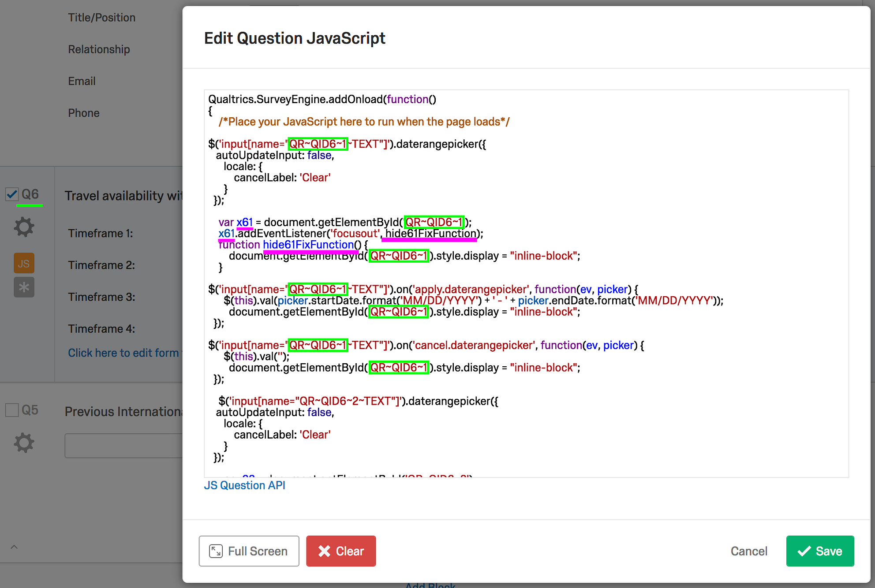This screenshot has width=875, height=588.
Task: Select the Email form field
Action: pos(82,81)
